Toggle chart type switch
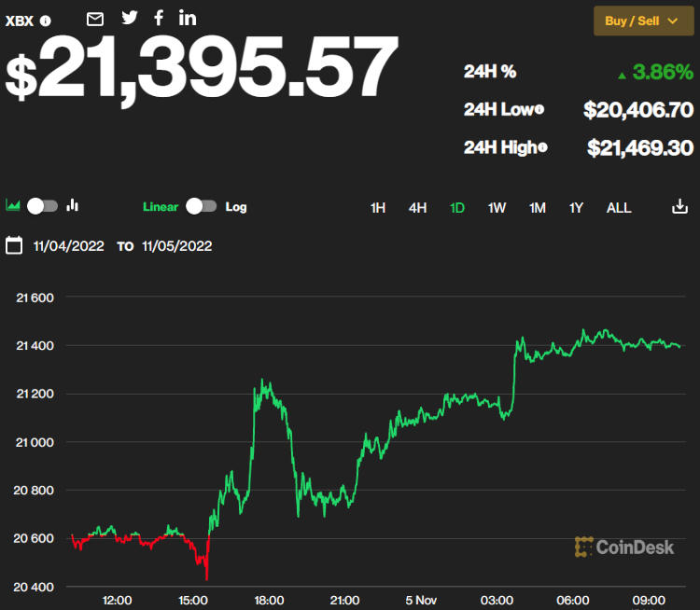 tap(43, 206)
